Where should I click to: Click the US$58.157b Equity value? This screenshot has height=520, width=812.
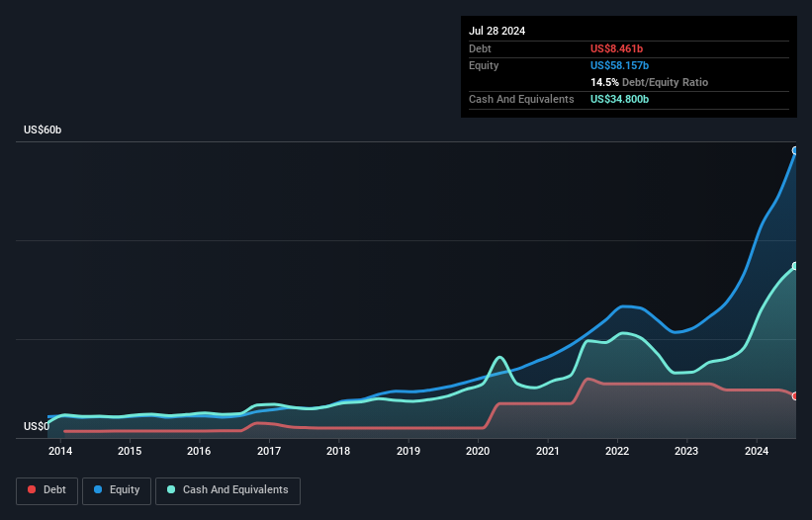pyautogui.click(x=620, y=65)
